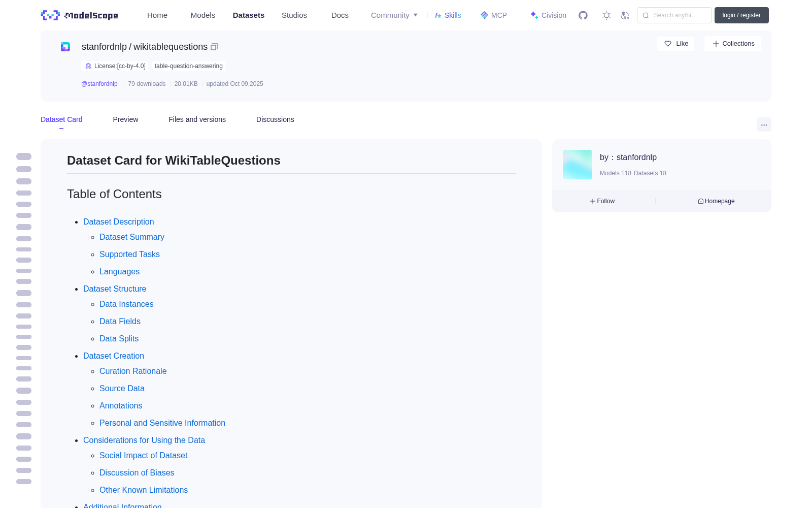
Task: Focus the Search anything input field
Action: point(674,15)
